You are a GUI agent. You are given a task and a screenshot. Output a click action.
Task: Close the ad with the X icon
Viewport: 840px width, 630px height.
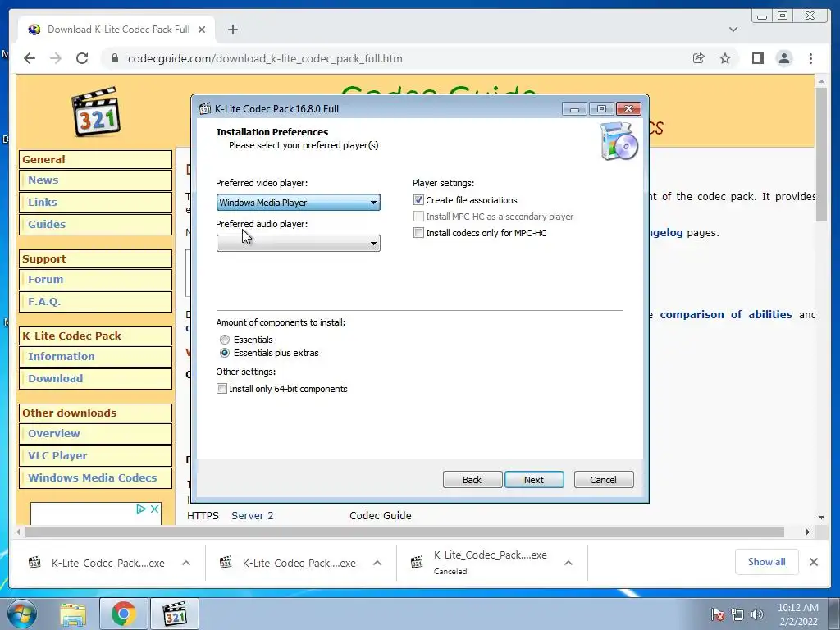(154, 509)
